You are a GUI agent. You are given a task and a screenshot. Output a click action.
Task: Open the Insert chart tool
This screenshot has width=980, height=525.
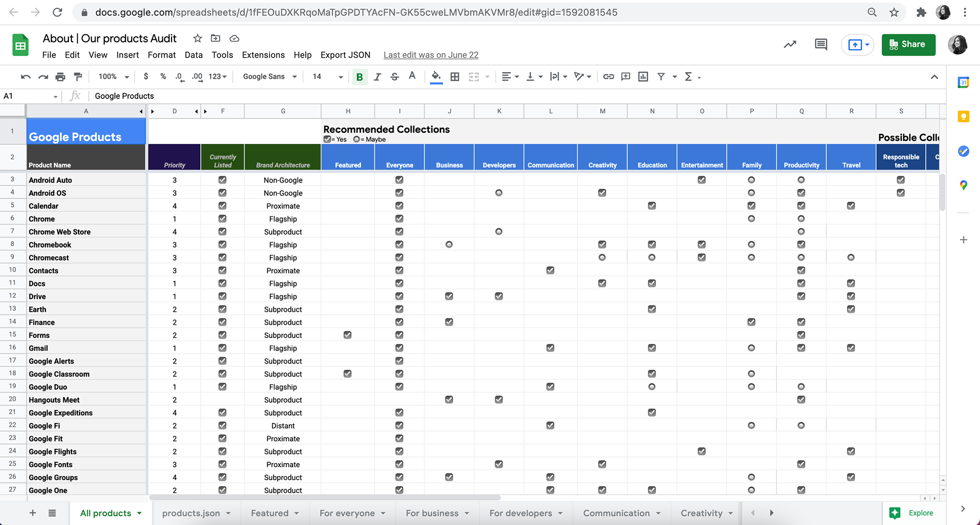[643, 77]
